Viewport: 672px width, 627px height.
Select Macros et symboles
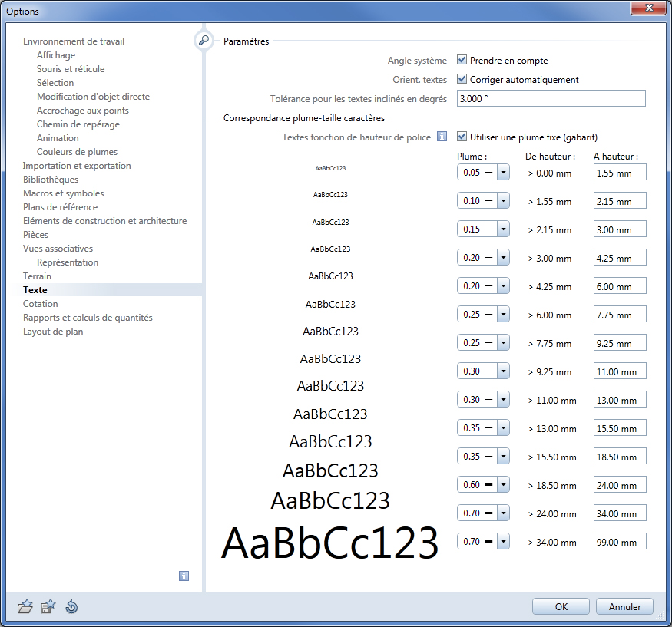64,193
